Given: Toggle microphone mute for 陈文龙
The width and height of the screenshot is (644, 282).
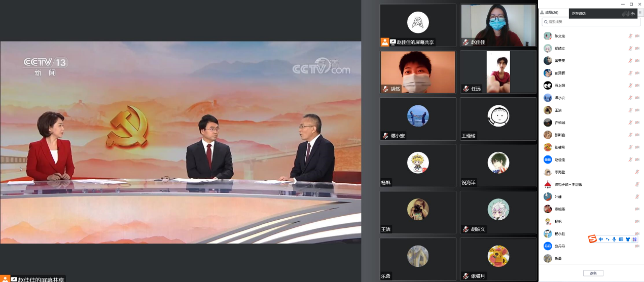Looking at the screenshot, I should (630, 36).
